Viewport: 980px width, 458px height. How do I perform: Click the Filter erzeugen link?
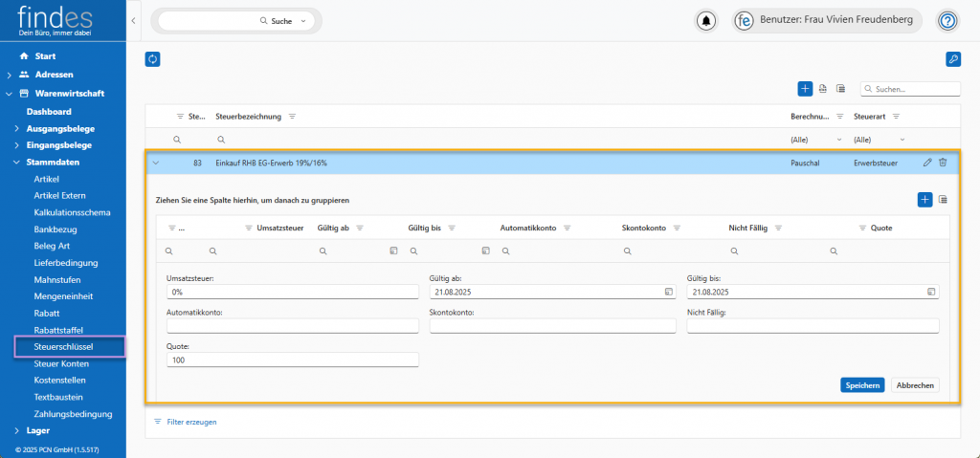tap(191, 421)
